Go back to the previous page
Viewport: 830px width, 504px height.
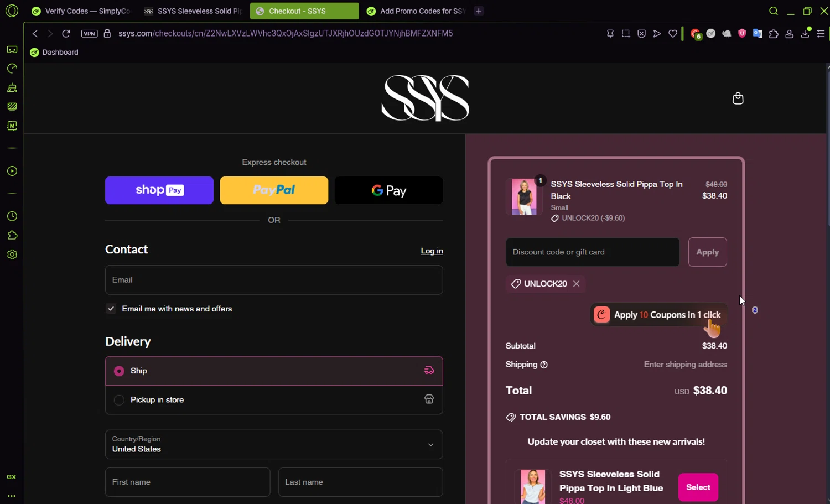35,34
